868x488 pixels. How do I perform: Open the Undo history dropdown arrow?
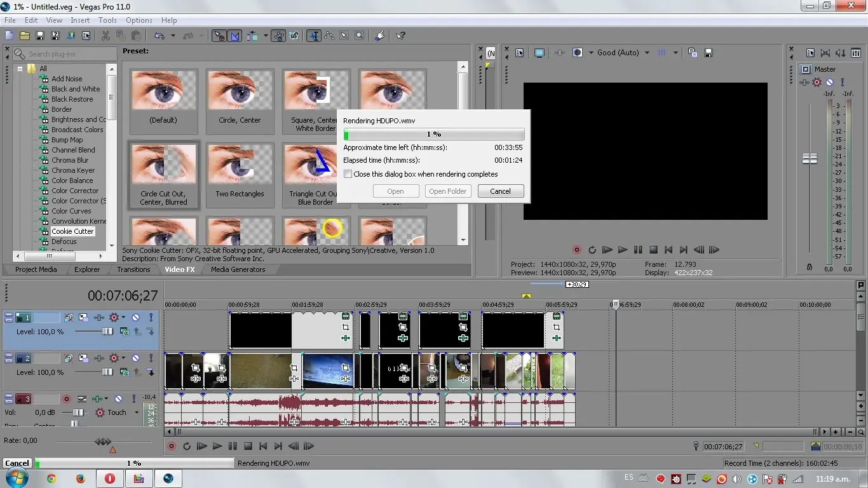pos(173,36)
